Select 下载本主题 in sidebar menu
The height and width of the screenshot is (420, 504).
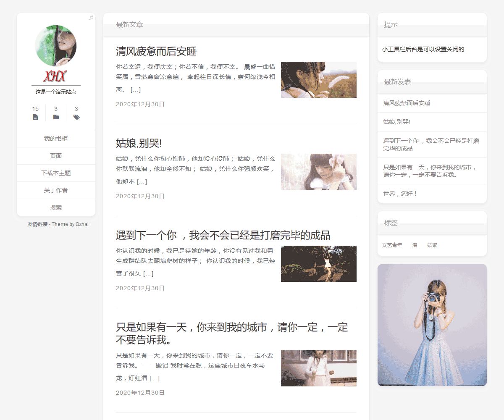[x=56, y=173]
